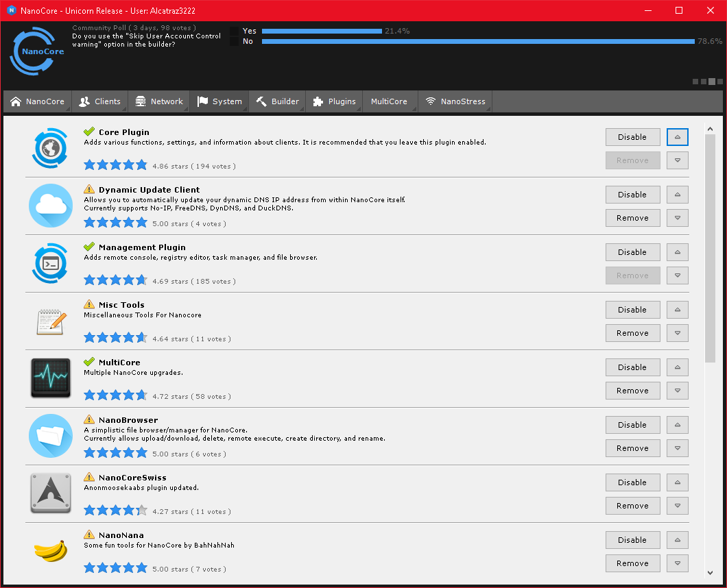This screenshot has height=588, width=727.
Task: Click the Core Plugin globe icon
Action: click(x=51, y=148)
